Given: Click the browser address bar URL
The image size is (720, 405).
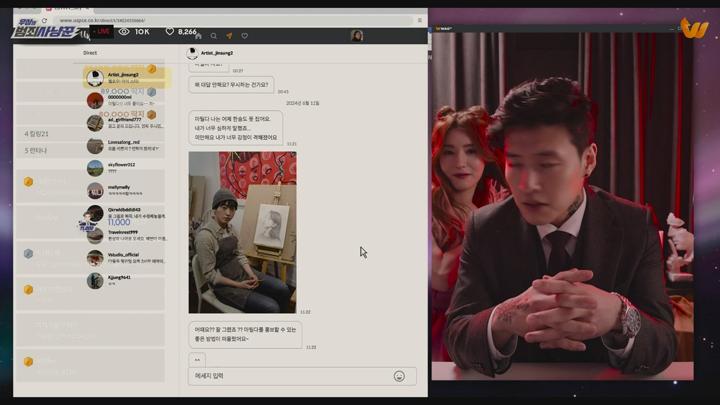Looking at the screenshot, I should point(102,21).
